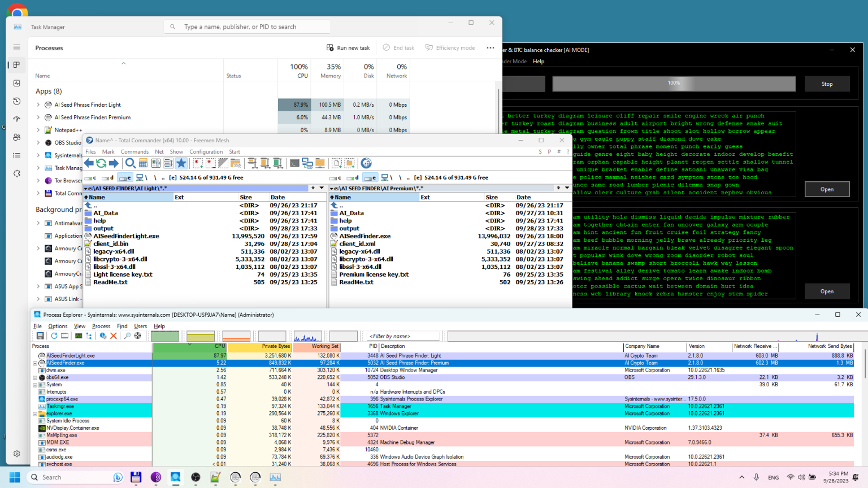Open the command prompt icon on Total Commander toolbar
The image size is (868, 488).
(x=295, y=163)
